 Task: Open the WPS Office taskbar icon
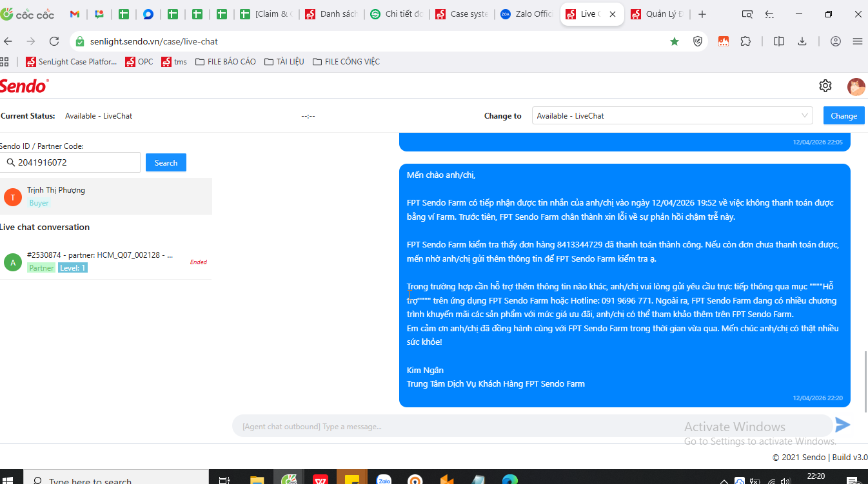321,479
